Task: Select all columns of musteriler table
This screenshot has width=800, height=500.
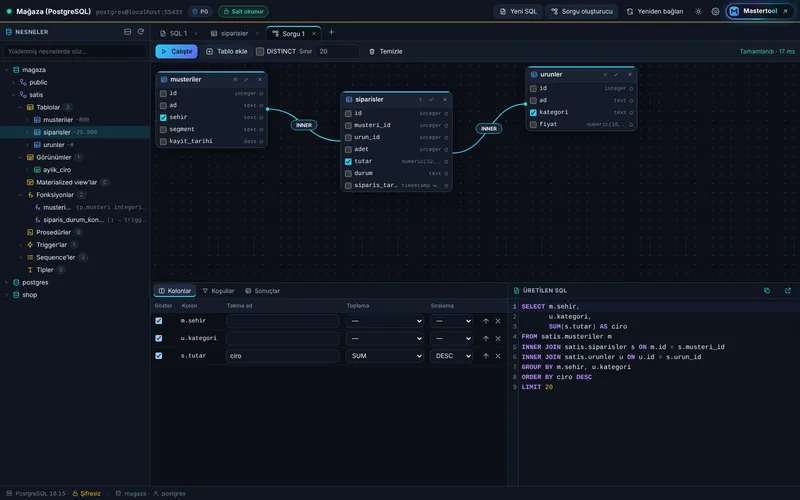Action: [246, 80]
